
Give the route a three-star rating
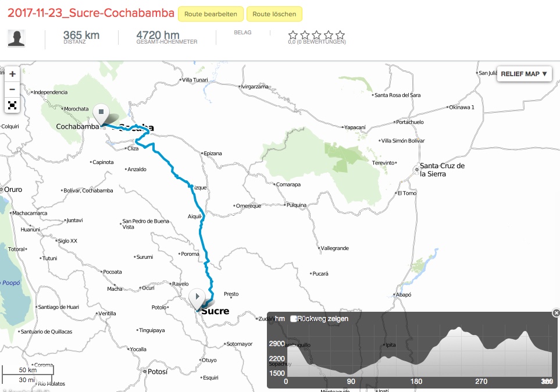(317, 35)
